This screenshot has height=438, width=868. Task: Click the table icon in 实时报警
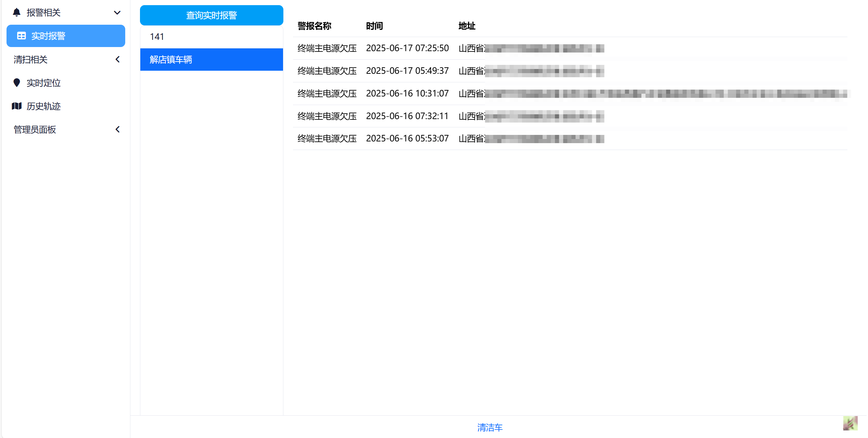point(21,36)
